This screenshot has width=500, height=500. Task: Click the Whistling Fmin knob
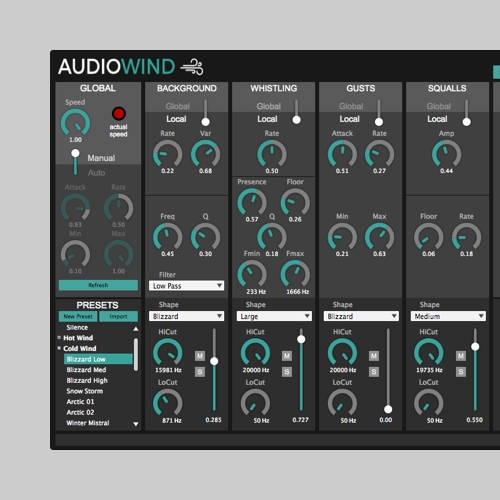tap(252, 274)
